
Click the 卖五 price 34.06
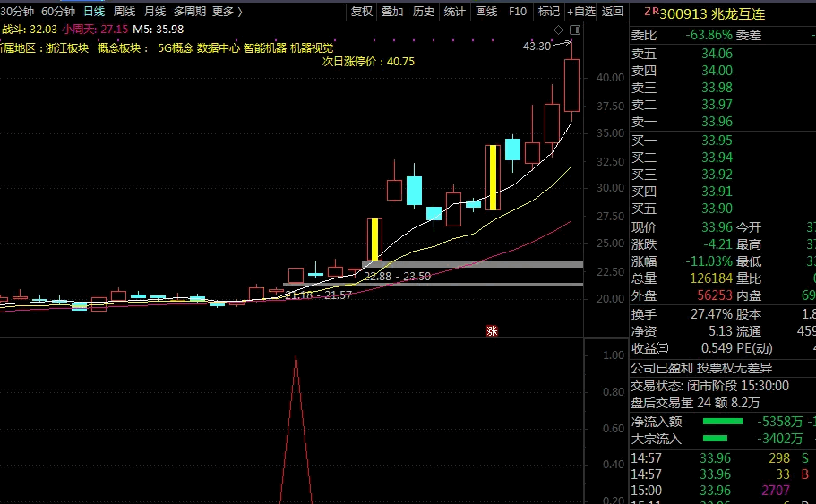tap(717, 54)
